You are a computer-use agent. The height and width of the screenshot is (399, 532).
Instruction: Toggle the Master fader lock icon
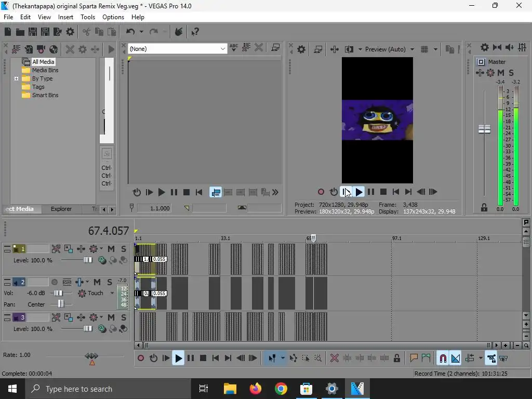[484, 208]
